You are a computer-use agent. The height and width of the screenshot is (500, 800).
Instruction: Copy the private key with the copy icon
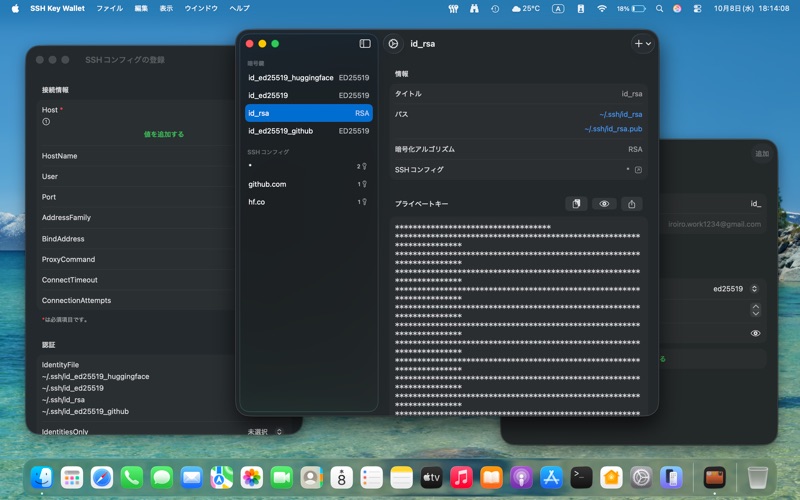[576, 204]
